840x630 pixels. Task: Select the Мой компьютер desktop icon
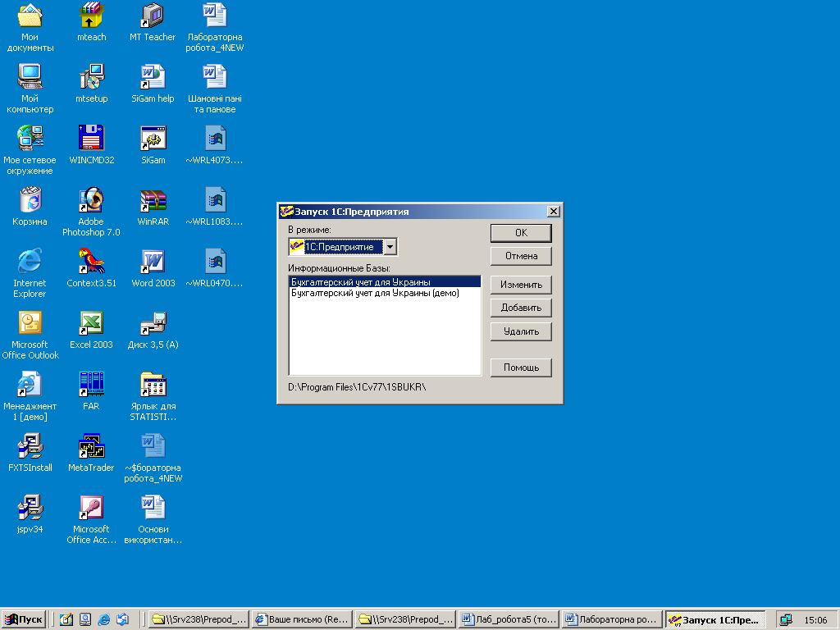point(30,77)
